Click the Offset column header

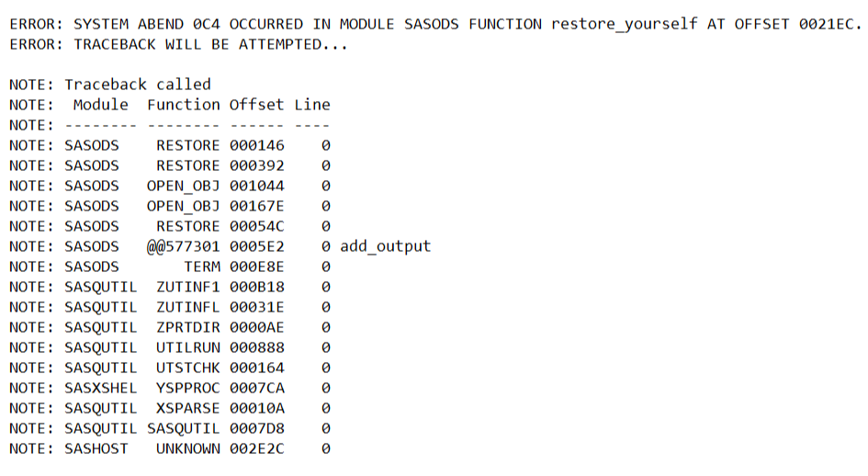click(x=257, y=105)
